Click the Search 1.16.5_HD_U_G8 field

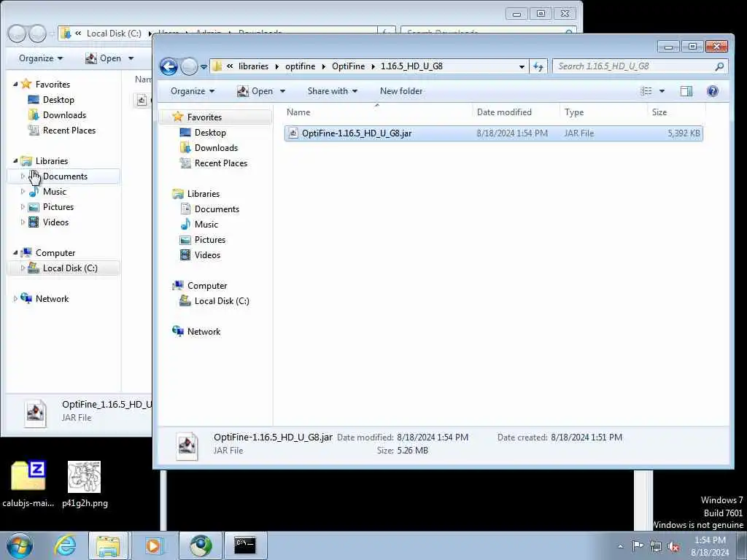click(x=634, y=66)
